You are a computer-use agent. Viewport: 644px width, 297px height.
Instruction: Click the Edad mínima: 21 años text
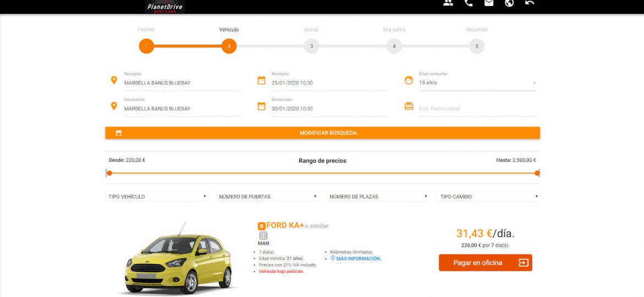(x=281, y=258)
